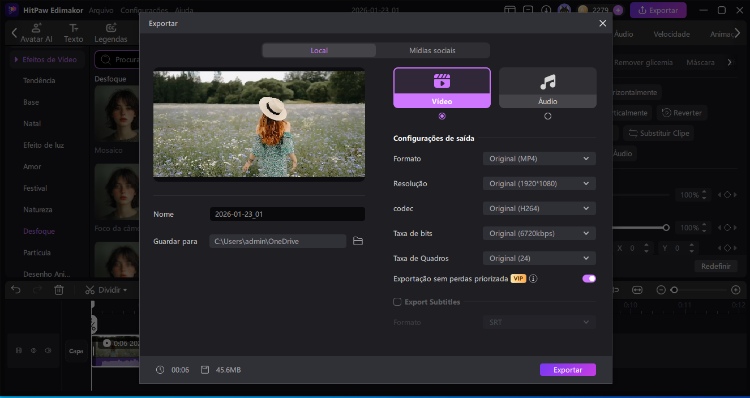
Task: Open the subtitle Formato SRT dropdown
Action: tap(539, 322)
